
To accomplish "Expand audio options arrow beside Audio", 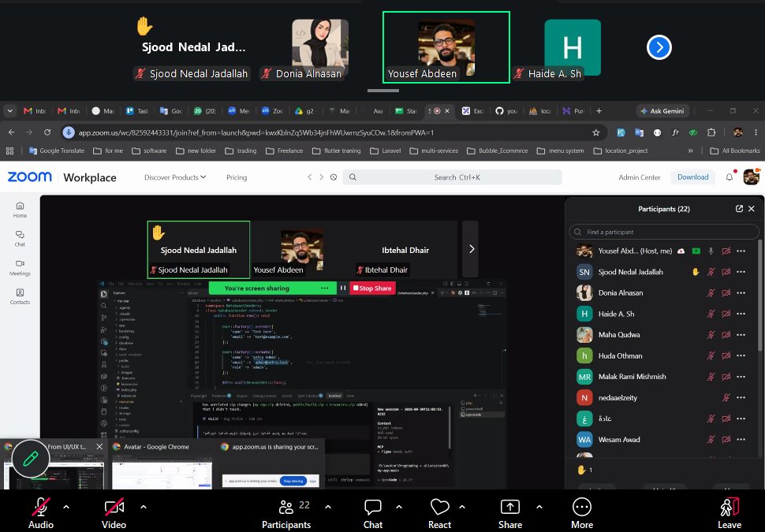I will [x=66, y=507].
